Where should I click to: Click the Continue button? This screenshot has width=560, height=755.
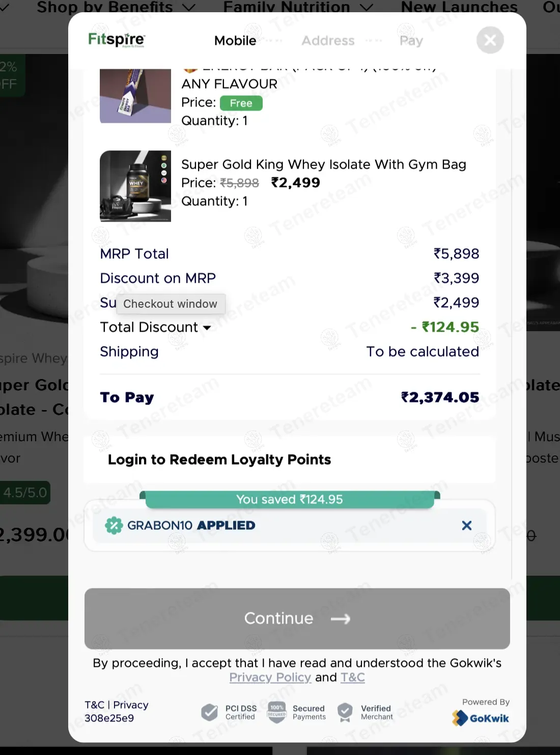click(297, 618)
